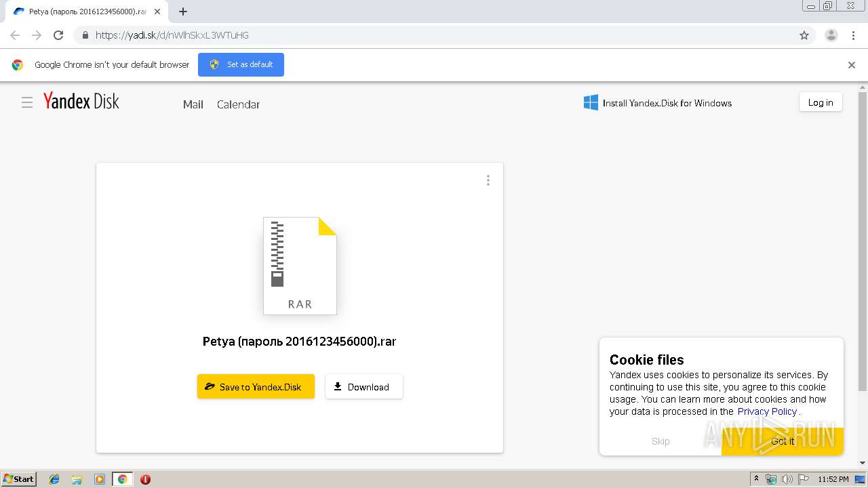Open the volume tray icon
Screen dimensions: 868x488
click(x=787, y=479)
